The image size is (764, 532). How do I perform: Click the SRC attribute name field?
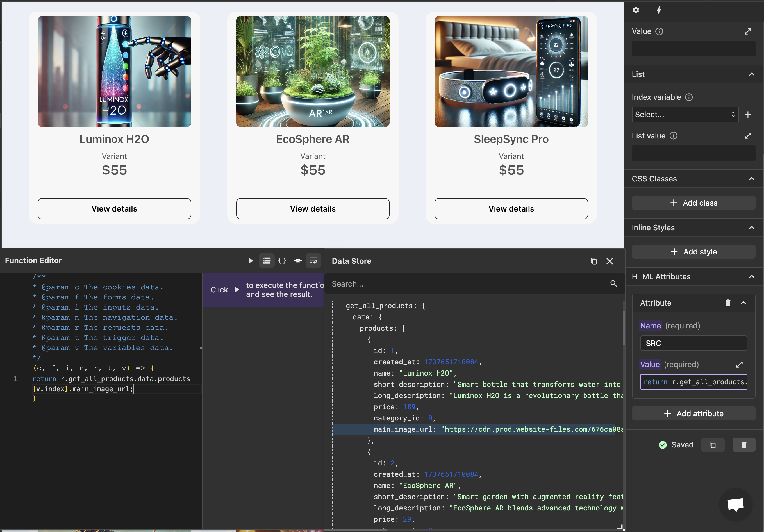click(x=693, y=343)
